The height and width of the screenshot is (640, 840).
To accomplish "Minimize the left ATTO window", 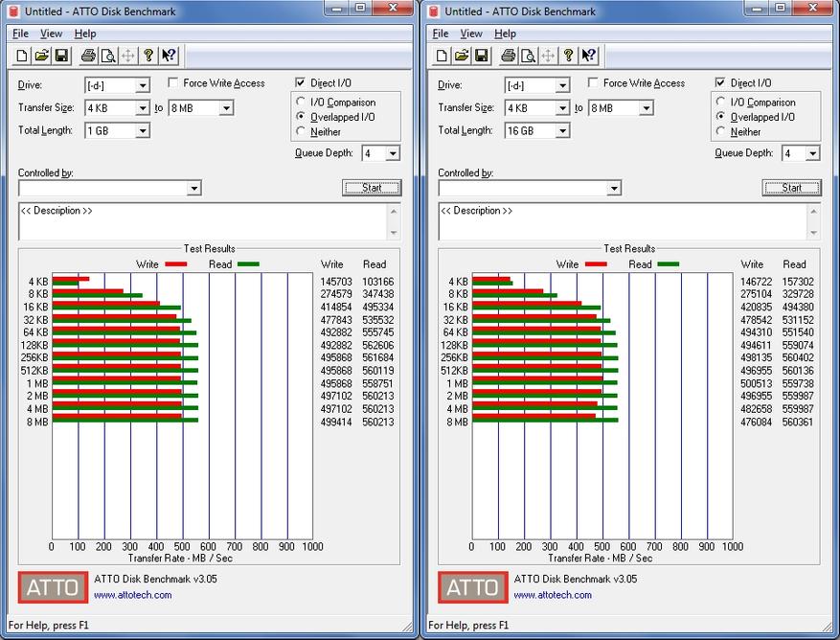I will coord(337,8).
